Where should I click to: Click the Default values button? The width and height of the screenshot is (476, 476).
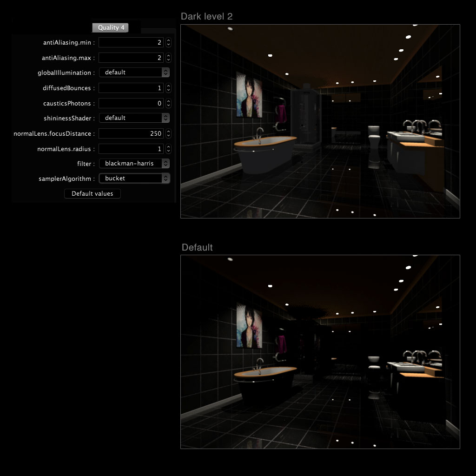(x=93, y=194)
